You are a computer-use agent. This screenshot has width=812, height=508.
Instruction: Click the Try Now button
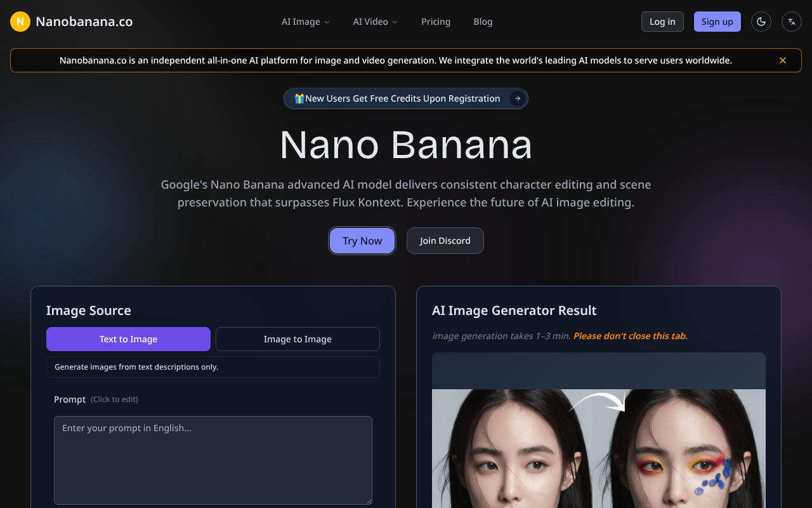pyautogui.click(x=362, y=240)
